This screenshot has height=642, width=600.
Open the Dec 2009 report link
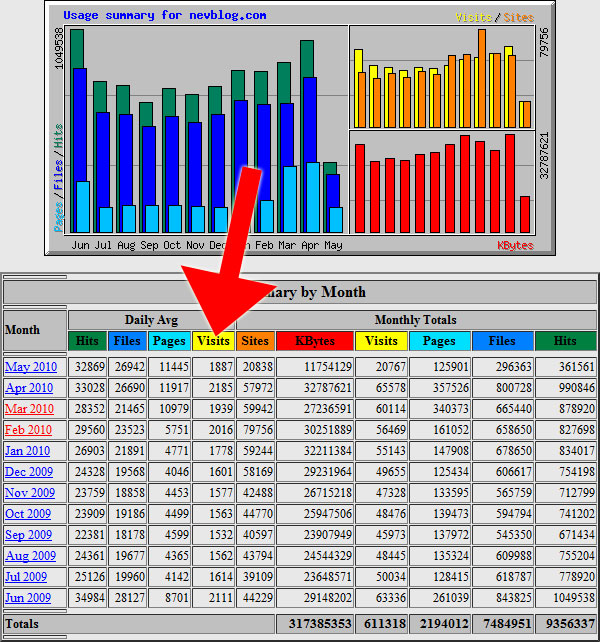coord(30,472)
